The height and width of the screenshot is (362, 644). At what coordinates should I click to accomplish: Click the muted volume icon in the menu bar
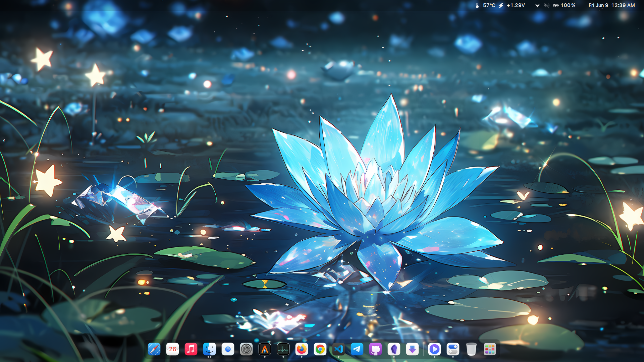546,5
